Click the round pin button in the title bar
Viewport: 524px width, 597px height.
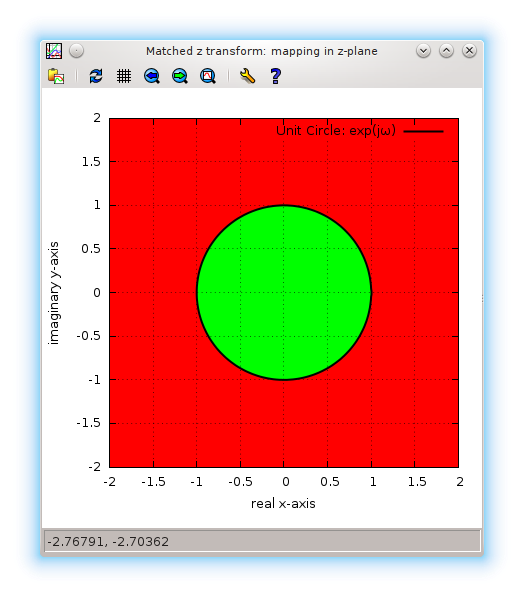point(77,51)
